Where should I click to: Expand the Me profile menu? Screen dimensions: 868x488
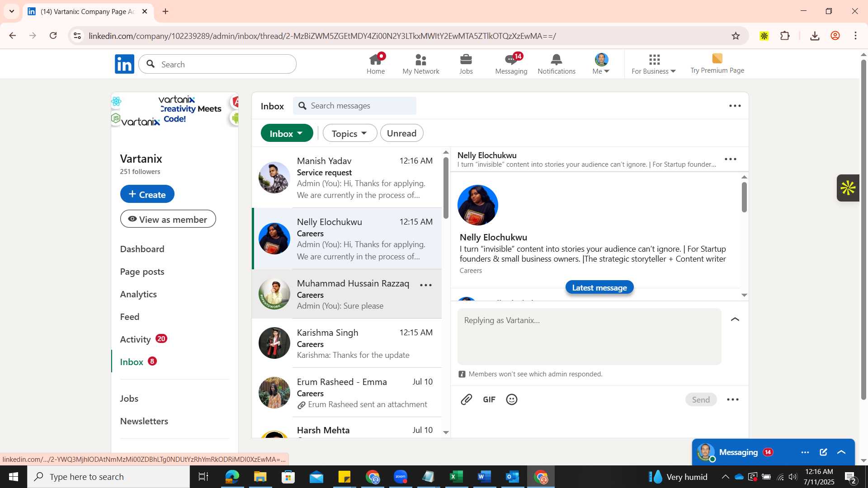[601, 64]
